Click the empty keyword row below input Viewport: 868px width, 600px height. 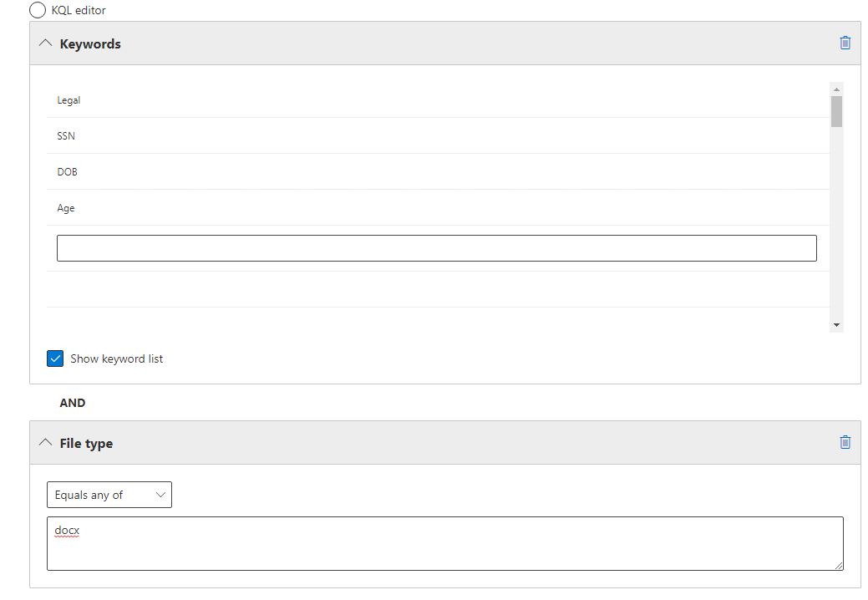[438, 289]
